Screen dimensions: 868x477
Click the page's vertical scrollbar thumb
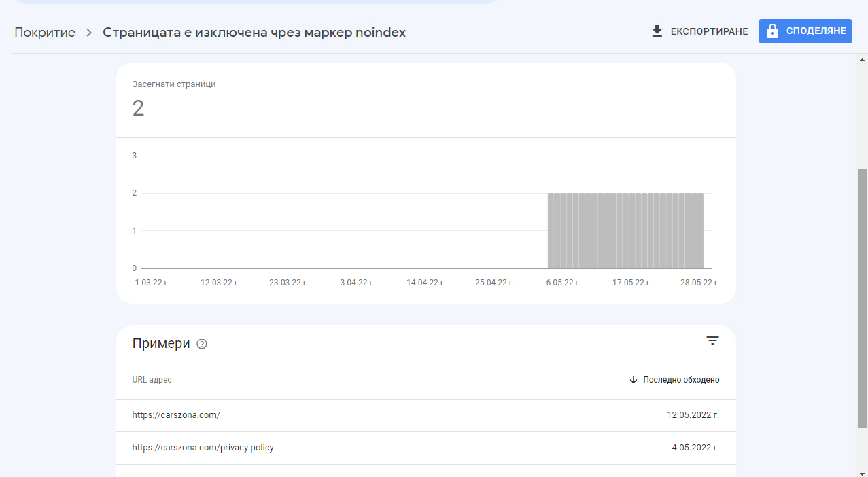coord(862,299)
